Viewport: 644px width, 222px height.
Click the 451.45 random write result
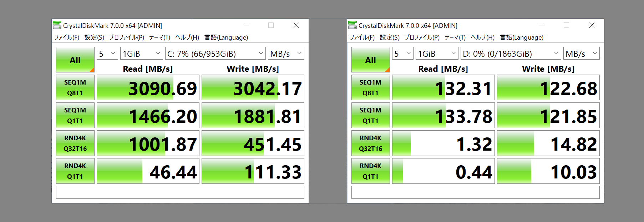[253, 143]
